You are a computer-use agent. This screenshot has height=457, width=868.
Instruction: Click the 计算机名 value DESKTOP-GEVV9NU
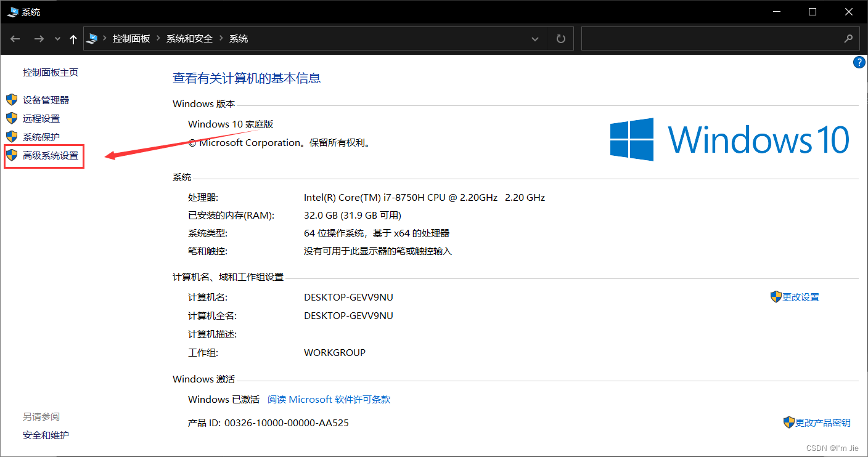tap(348, 297)
